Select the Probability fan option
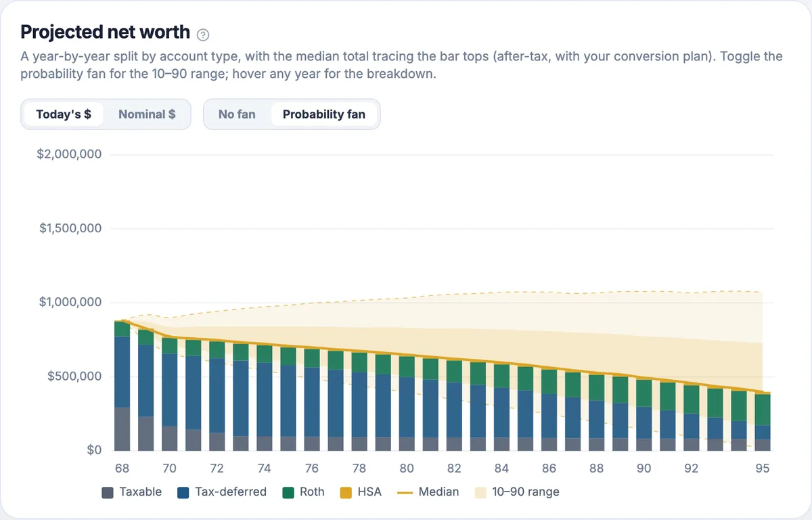 [x=324, y=114]
